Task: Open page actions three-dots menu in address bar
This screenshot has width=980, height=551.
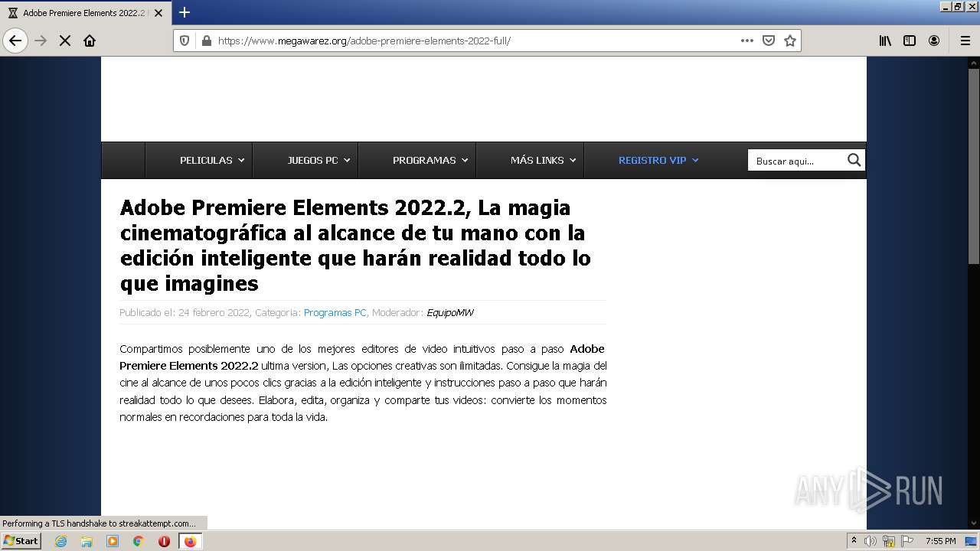Action: (x=746, y=41)
